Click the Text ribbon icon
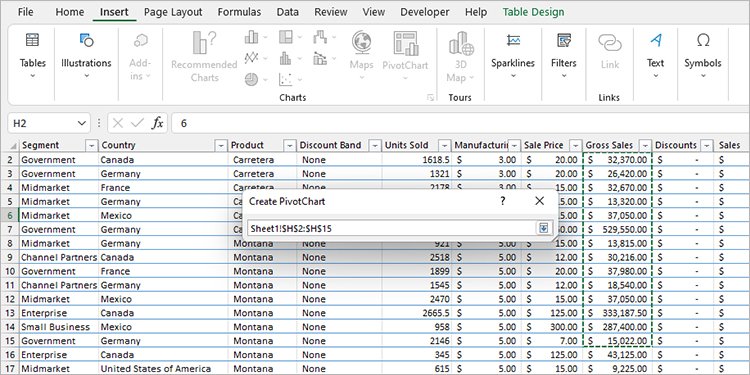 [x=656, y=41]
